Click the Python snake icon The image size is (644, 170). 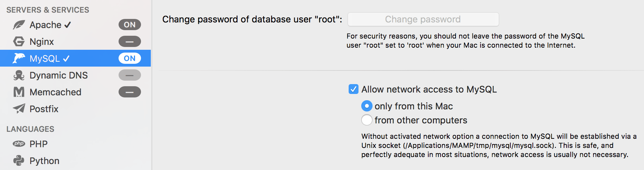[x=19, y=161]
